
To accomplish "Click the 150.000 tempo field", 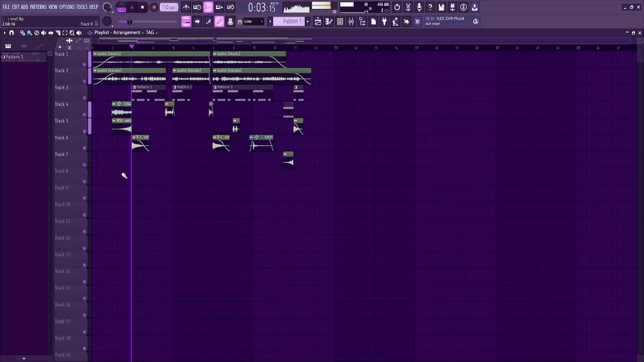I will pos(169,8).
